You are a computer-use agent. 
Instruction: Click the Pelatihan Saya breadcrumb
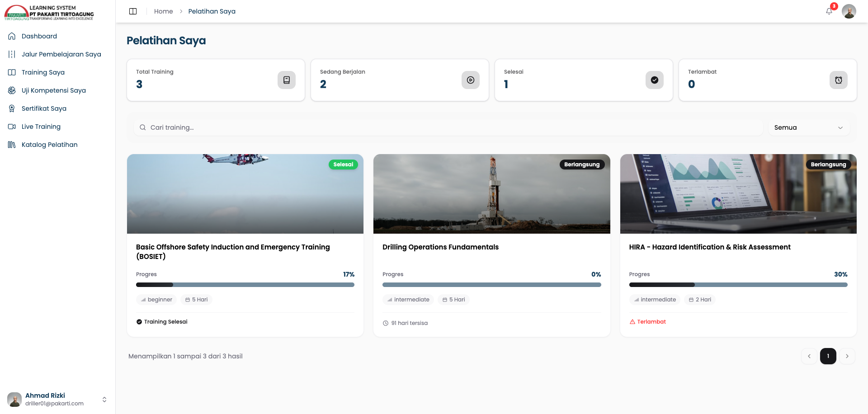[212, 11]
